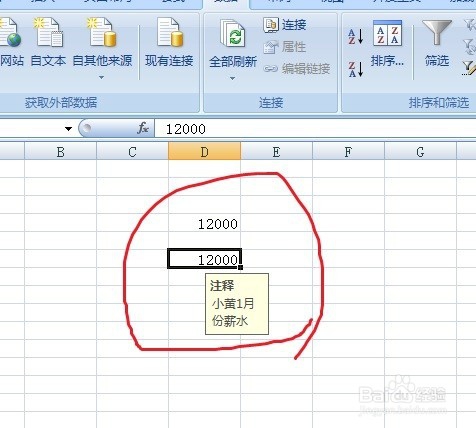Select column E header
This screenshot has width=476, height=428.
(276, 152)
